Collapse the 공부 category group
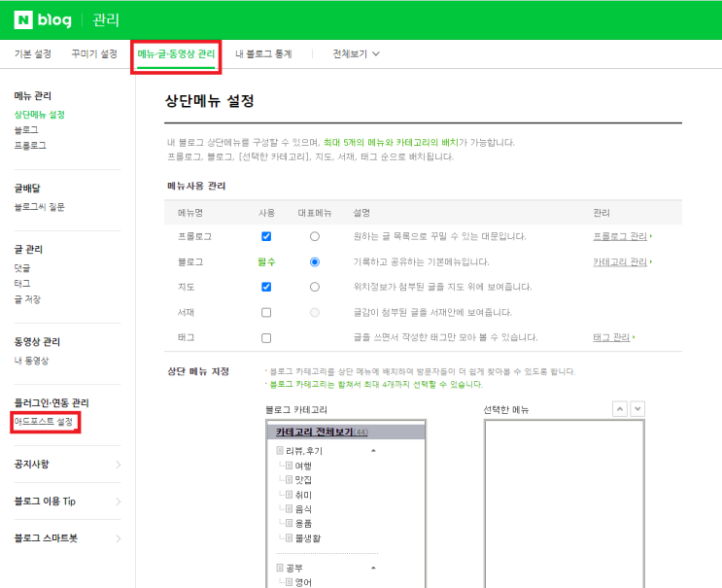This screenshot has width=722, height=588. click(x=373, y=568)
